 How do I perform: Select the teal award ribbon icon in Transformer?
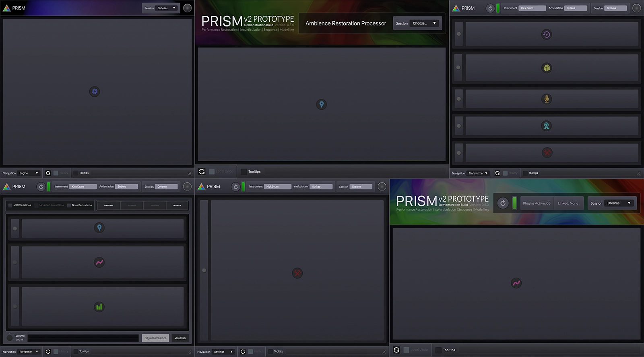tap(546, 126)
